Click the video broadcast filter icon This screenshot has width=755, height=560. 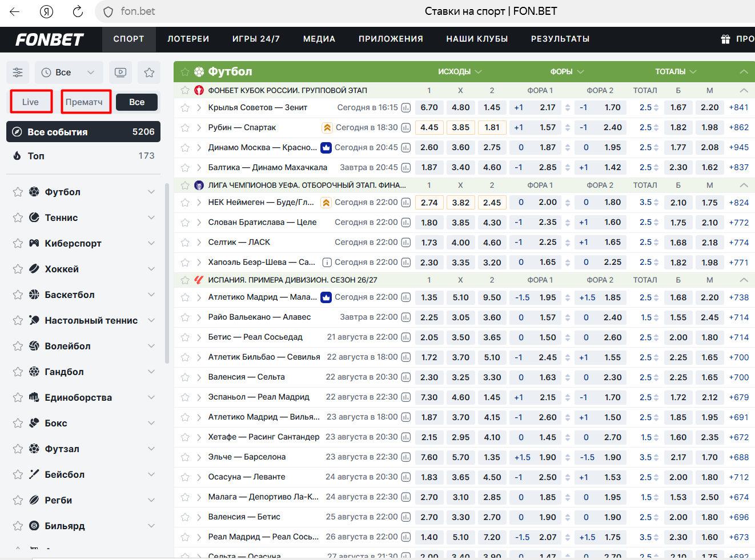point(121,72)
